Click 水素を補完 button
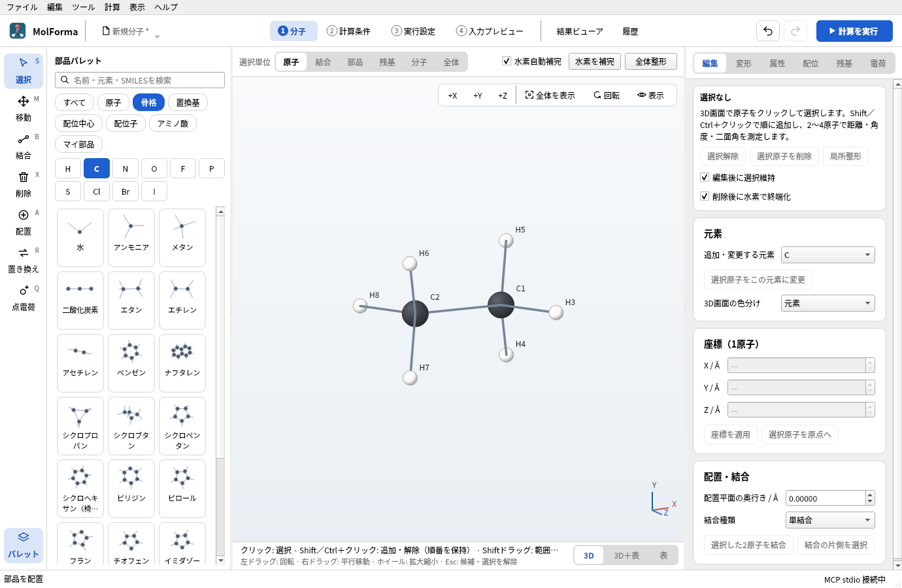The width and height of the screenshot is (902, 588). pos(595,61)
